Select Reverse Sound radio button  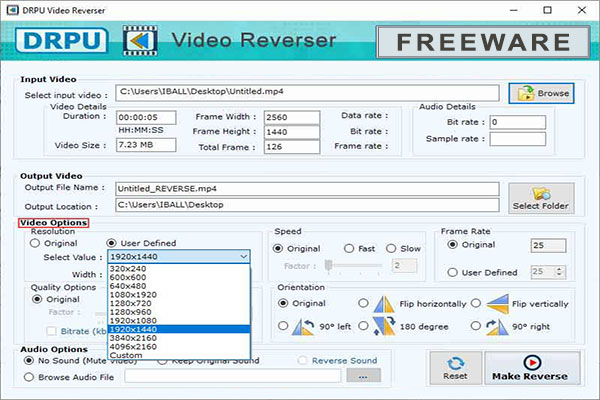(302, 360)
